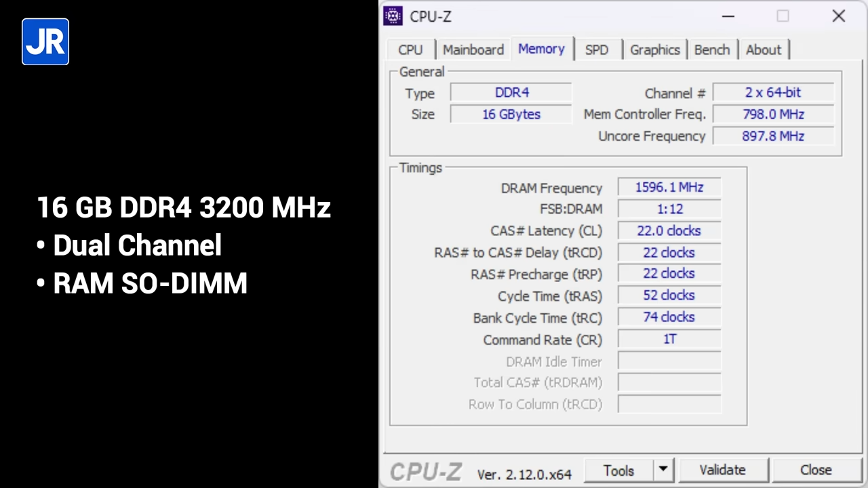Image resolution: width=868 pixels, height=488 pixels.
Task: Click the Close button at bottom
Action: pos(816,470)
